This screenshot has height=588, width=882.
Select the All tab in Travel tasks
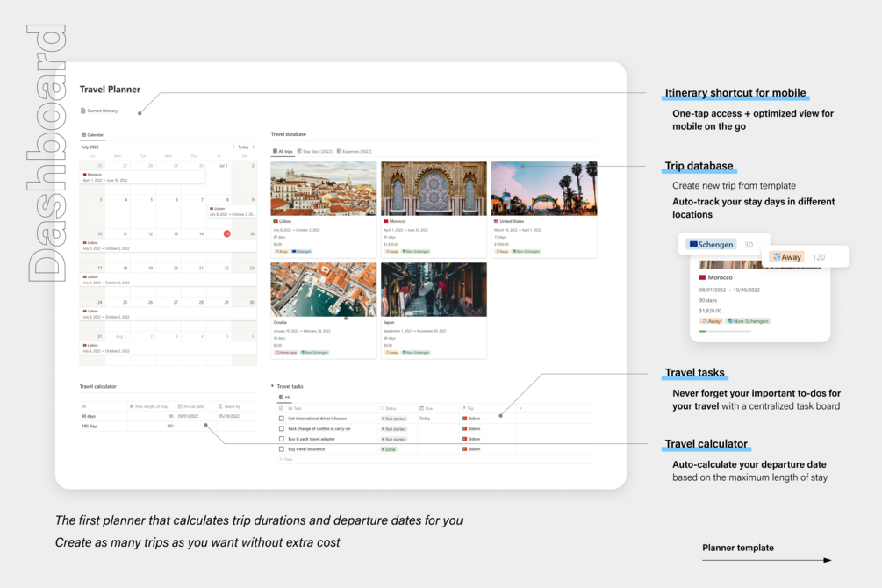point(284,398)
